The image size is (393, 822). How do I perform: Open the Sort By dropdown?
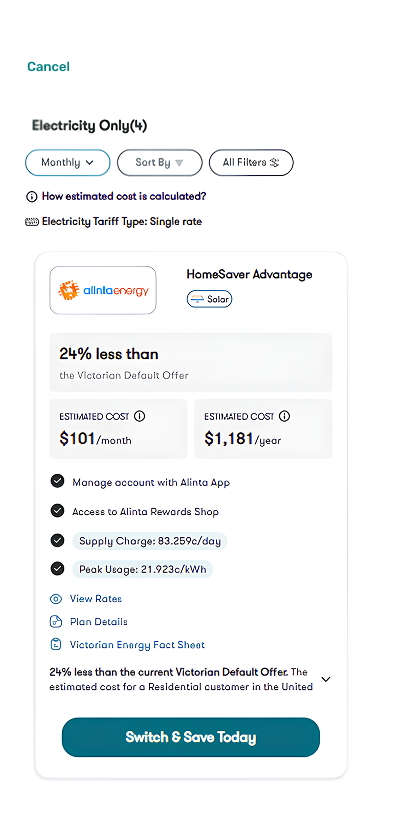[x=159, y=163]
